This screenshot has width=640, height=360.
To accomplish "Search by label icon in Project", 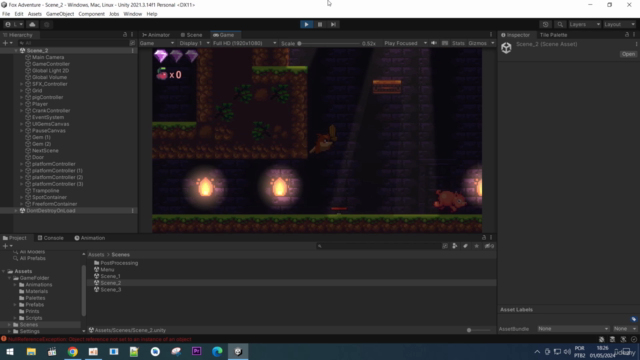I will point(465,246).
